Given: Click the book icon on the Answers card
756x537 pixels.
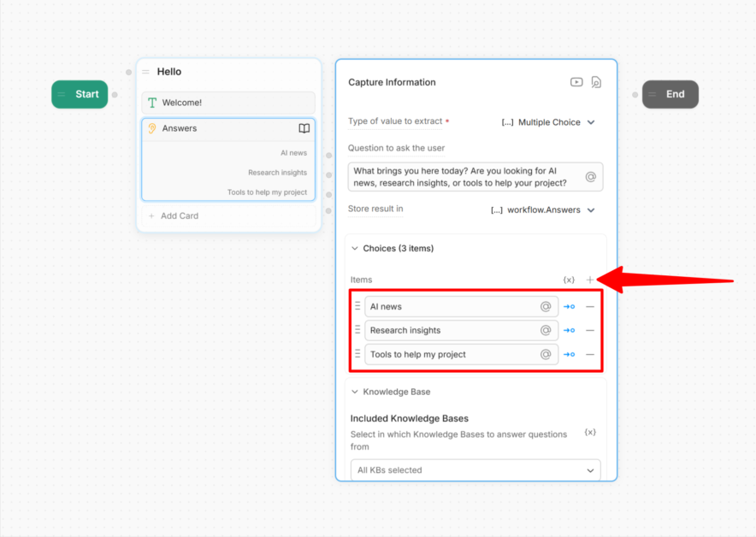Looking at the screenshot, I should coord(304,128).
